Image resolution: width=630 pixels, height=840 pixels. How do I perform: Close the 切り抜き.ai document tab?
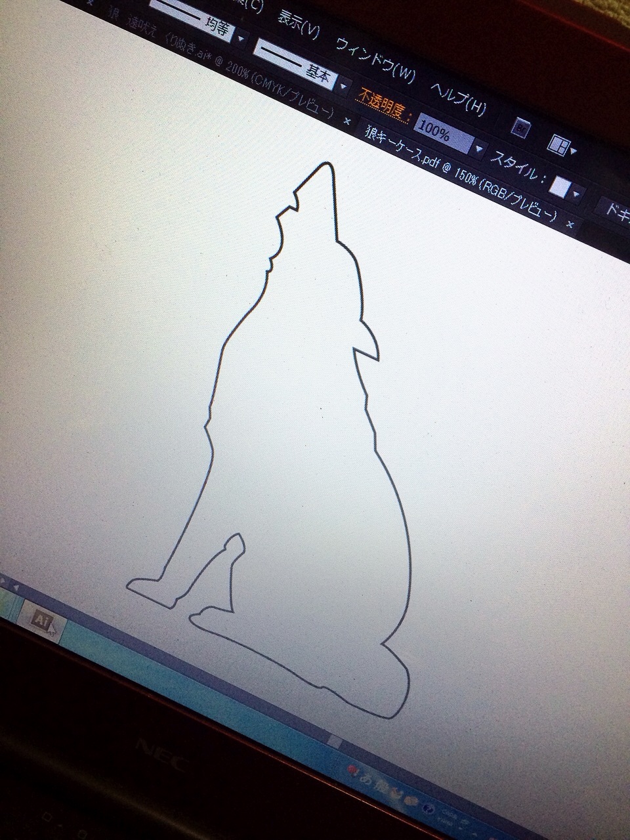click(347, 121)
